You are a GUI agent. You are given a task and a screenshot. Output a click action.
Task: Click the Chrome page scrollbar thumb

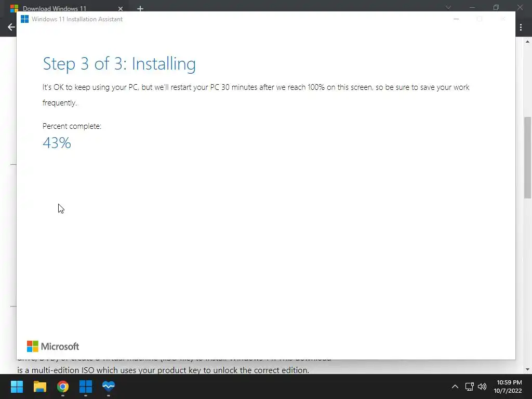527,157
